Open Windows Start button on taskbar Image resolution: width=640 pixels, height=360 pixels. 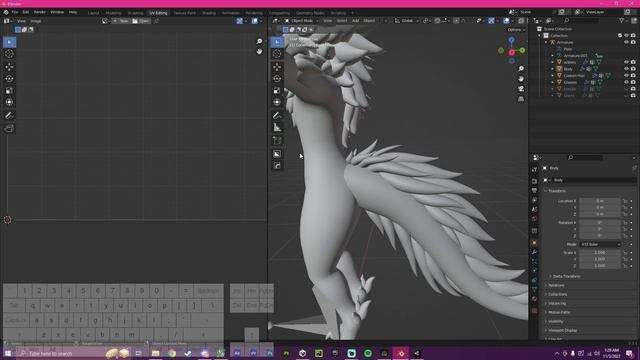[7, 353]
